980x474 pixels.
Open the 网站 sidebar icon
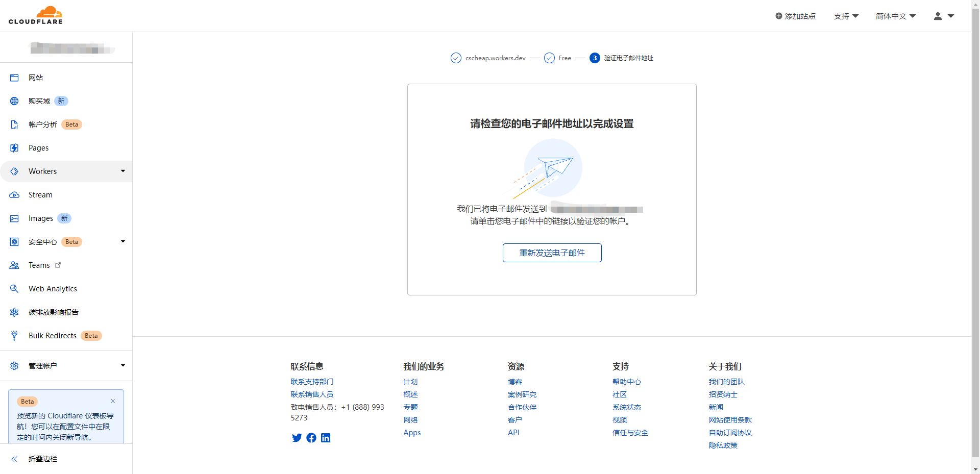14,78
